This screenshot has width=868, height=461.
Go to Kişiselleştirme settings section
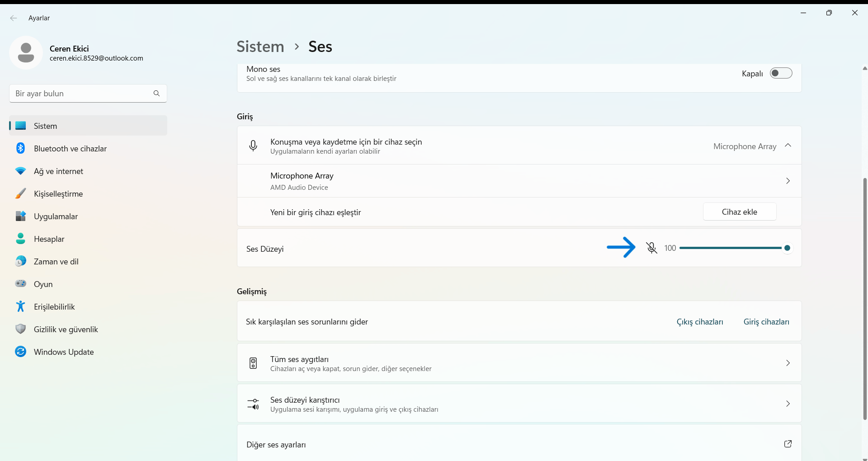58,194
